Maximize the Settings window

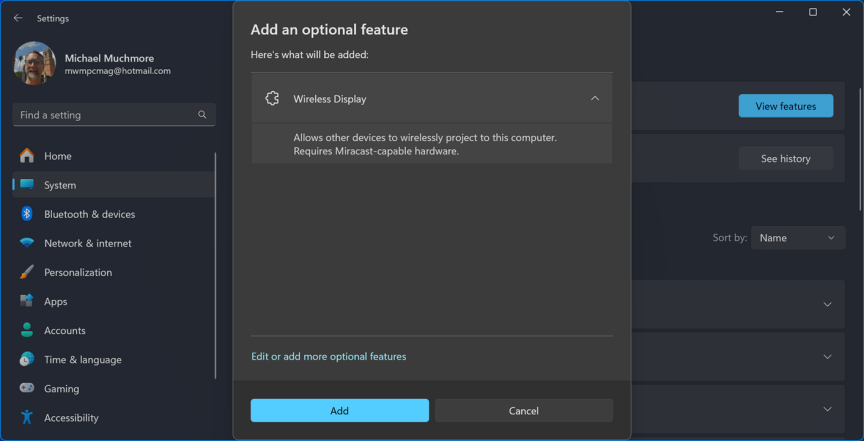pos(813,12)
